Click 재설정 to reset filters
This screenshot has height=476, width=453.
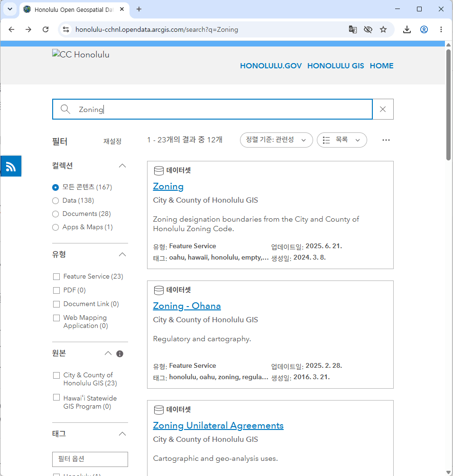pyautogui.click(x=112, y=141)
